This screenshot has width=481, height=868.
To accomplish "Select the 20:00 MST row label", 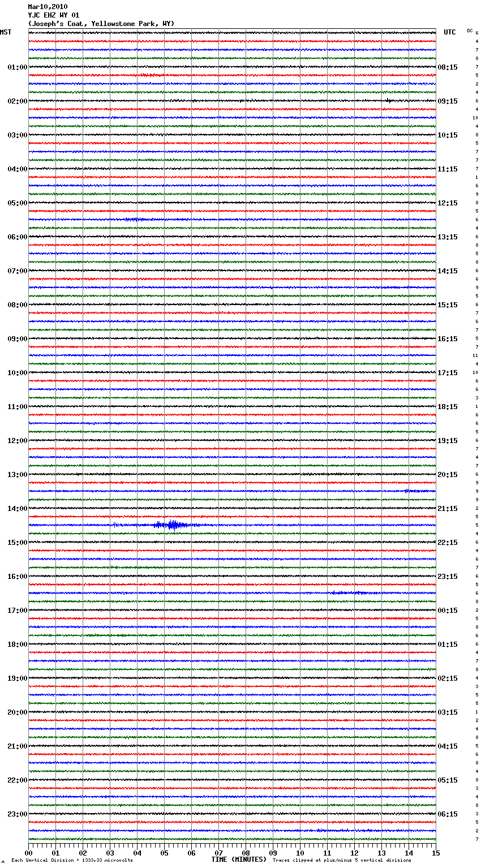I will [18, 712].
